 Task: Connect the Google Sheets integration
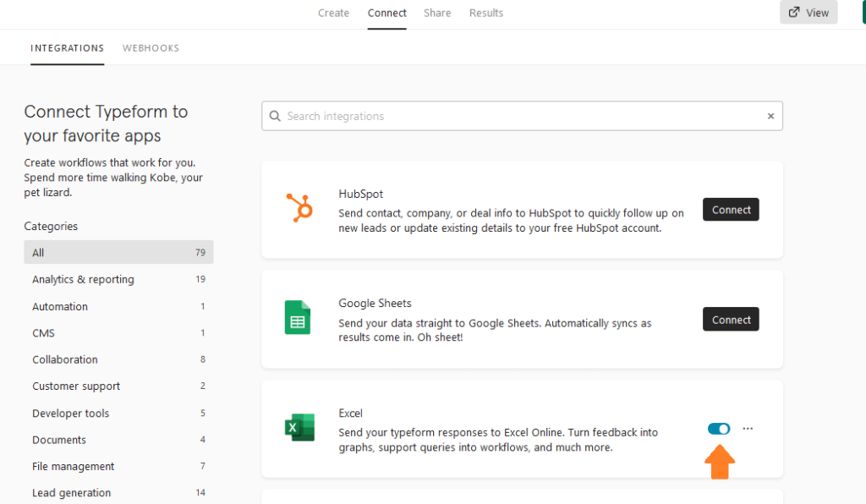coord(731,320)
